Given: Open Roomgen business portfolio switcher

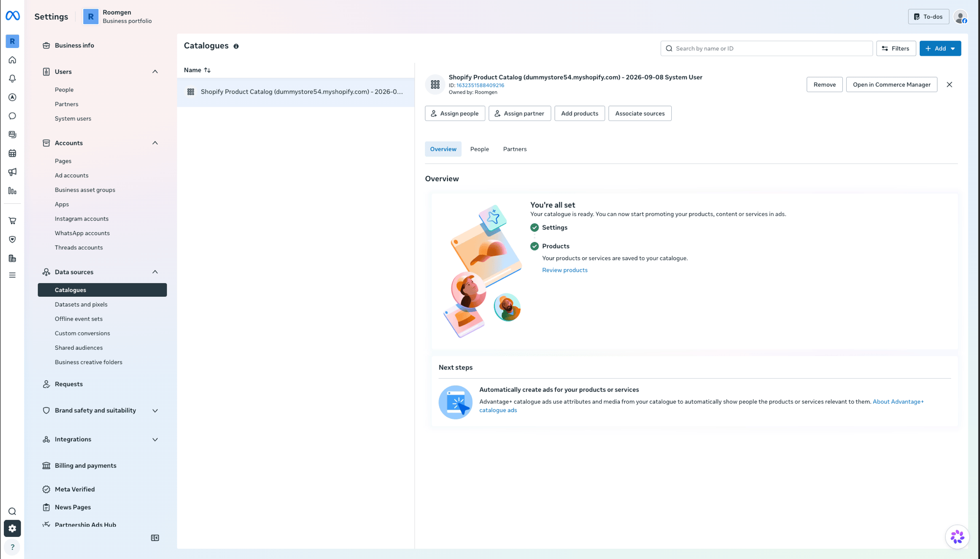Looking at the screenshot, I should [118, 17].
